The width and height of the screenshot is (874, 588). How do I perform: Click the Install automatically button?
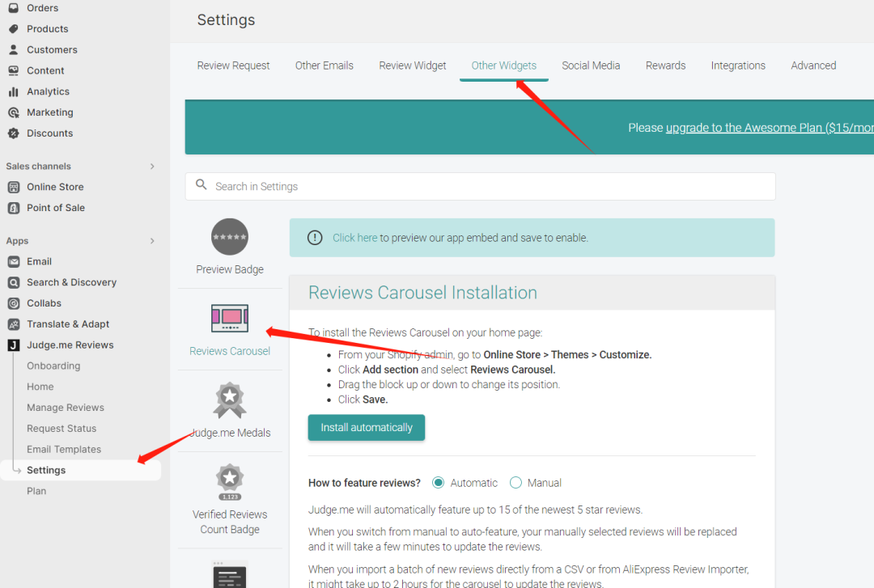pyautogui.click(x=367, y=428)
